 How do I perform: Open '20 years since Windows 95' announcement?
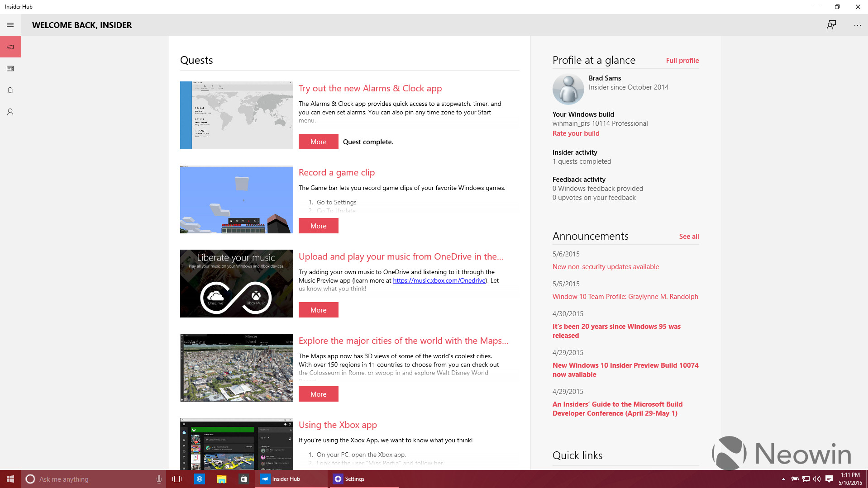pos(616,331)
